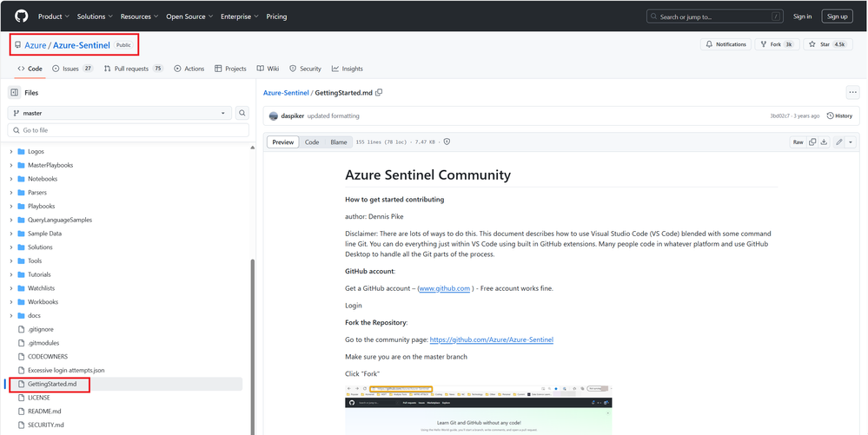Open the Pull requests tab

coord(133,69)
